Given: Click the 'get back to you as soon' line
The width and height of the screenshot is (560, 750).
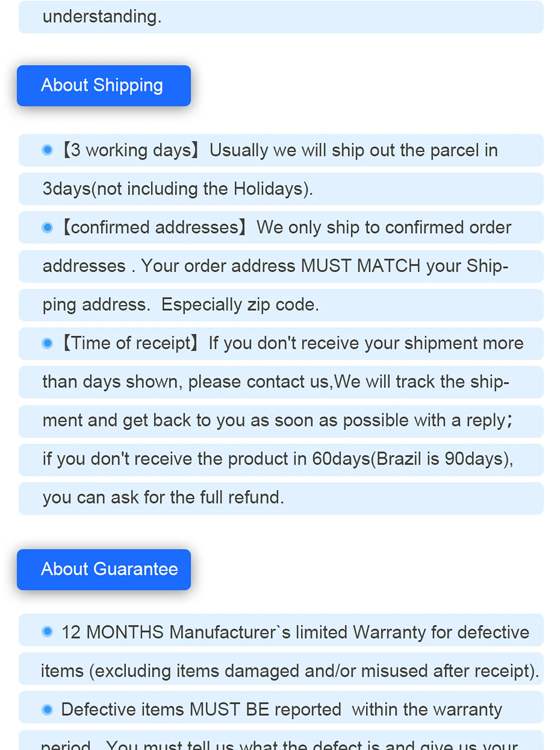Looking at the screenshot, I should [x=276, y=420].
